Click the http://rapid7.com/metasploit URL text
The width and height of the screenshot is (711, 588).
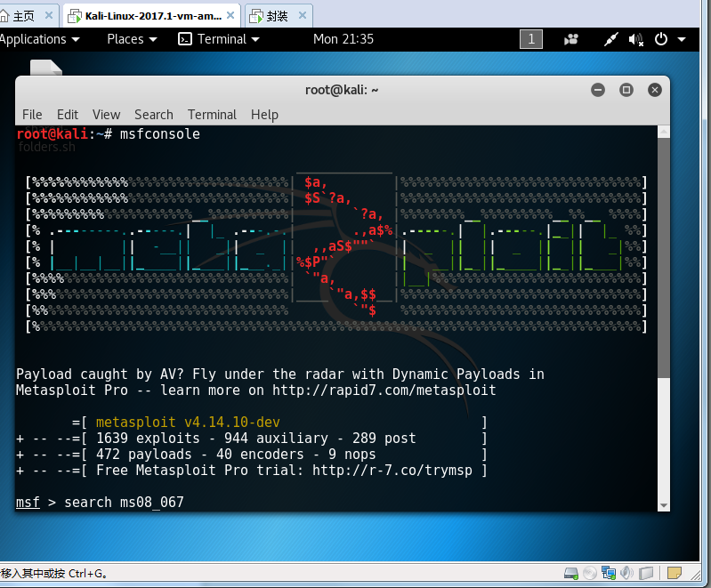384,391
